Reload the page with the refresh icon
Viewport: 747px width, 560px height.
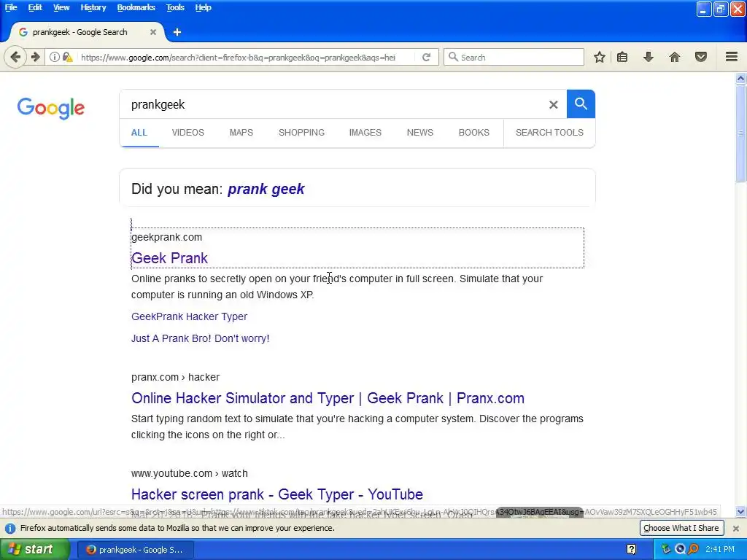426,57
